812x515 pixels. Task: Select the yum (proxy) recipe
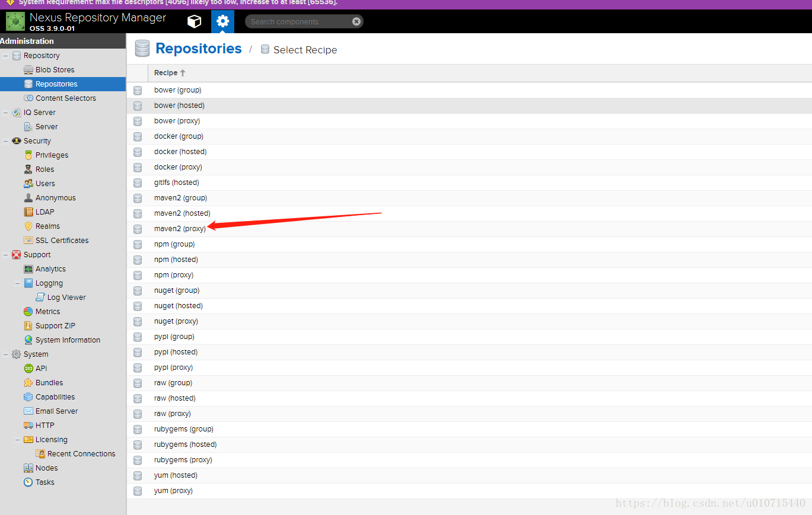tap(469, 491)
